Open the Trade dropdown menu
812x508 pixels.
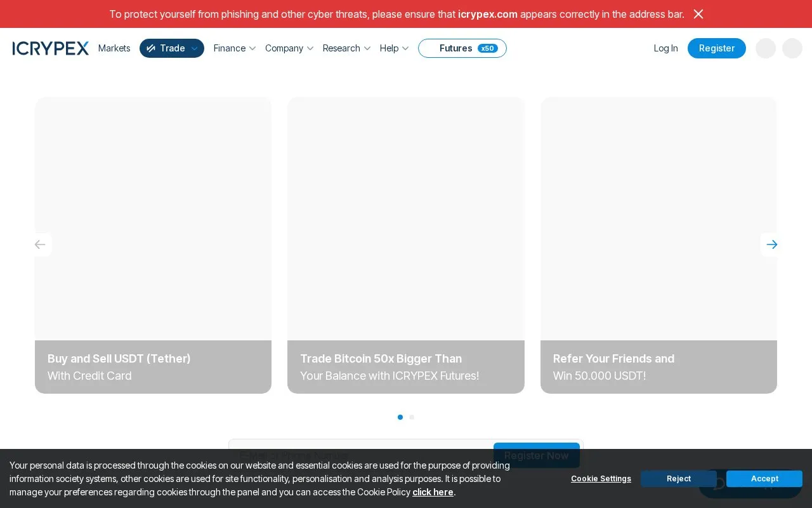[x=172, y=48]
